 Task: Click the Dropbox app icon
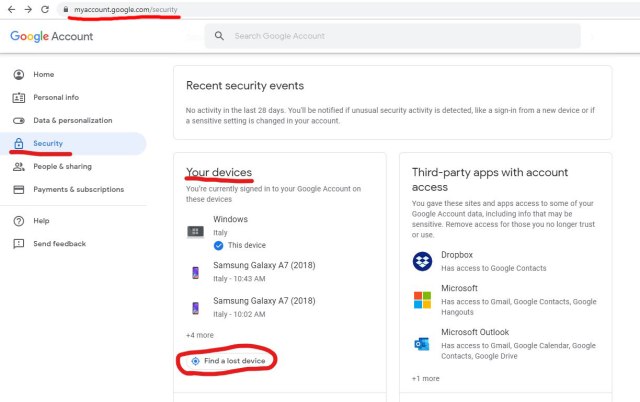click(421, 261)
